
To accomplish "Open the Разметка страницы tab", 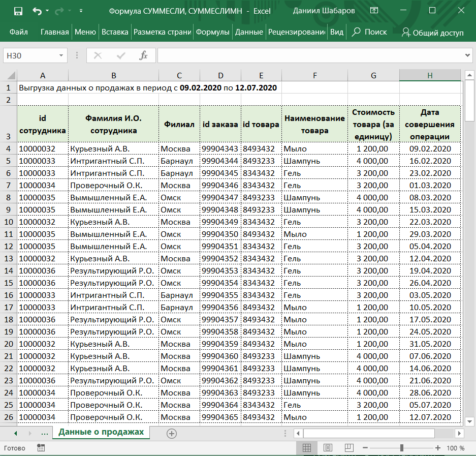I will tap(162, 32).
